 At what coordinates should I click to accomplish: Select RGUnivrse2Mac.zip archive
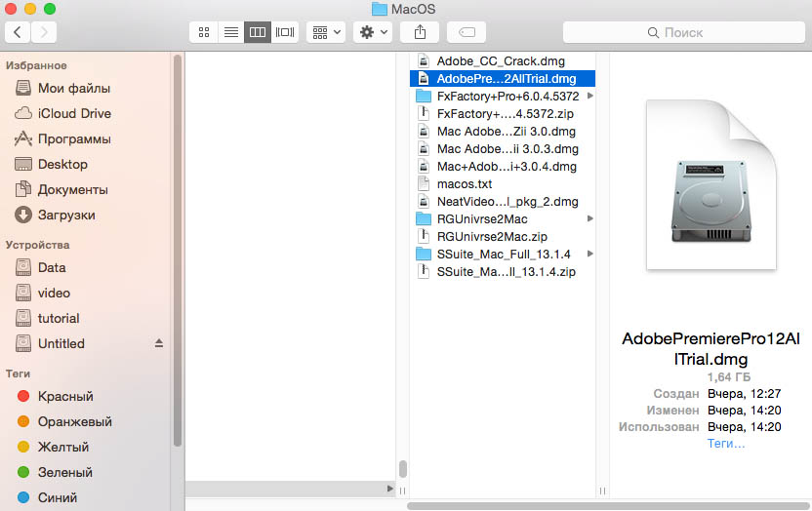(502, 237)
